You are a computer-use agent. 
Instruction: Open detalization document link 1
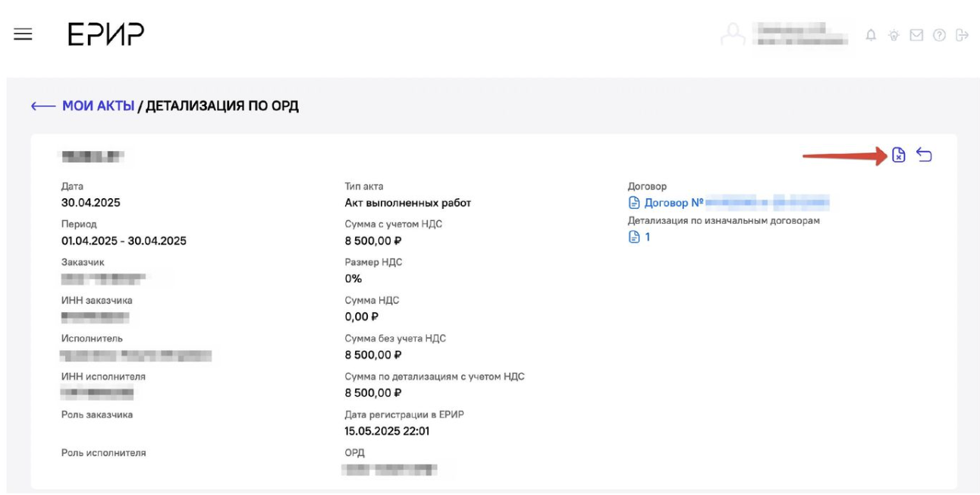click(x=647, y=237)
